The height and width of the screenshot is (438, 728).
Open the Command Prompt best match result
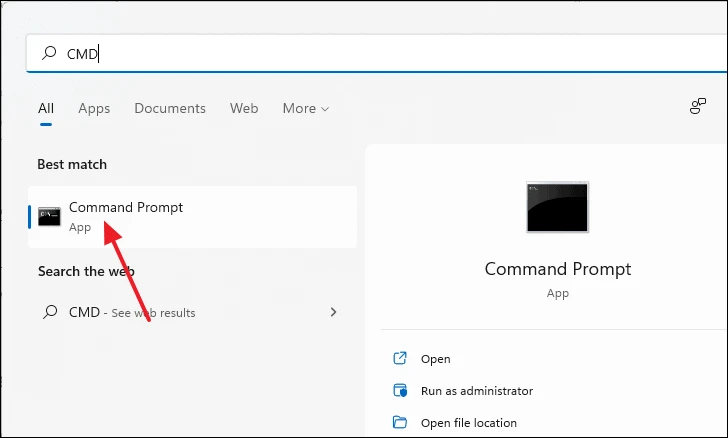(192, 217)
